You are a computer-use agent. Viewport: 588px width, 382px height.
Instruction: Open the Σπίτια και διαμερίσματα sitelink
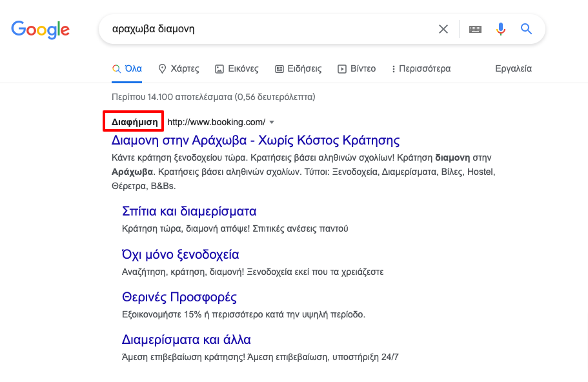click(x=189, y=212)
